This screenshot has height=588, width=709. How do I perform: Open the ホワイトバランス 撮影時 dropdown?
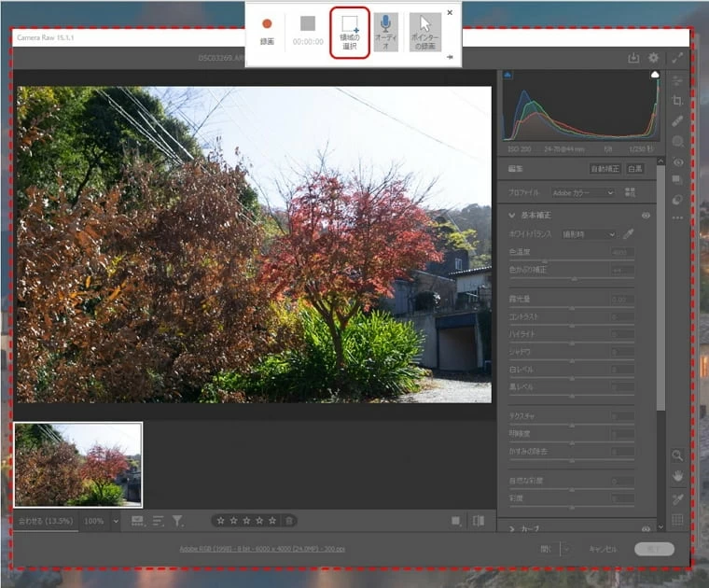(x=588, y=234)
